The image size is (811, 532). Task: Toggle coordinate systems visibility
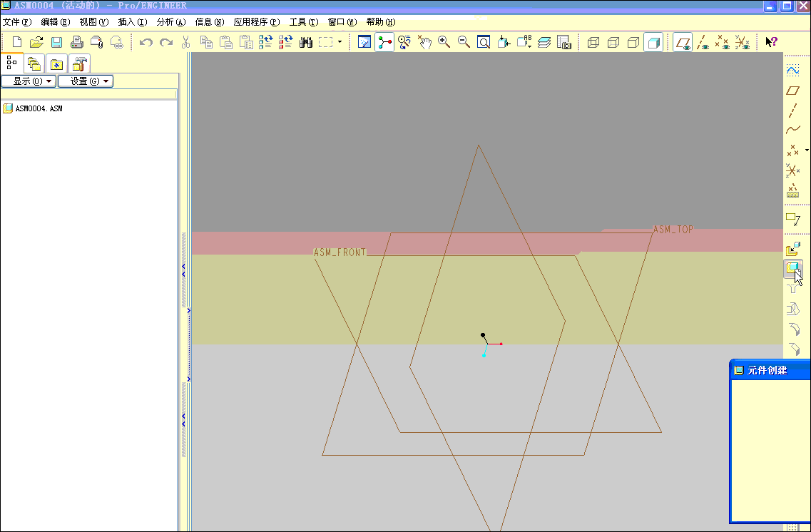click(743, 42)
